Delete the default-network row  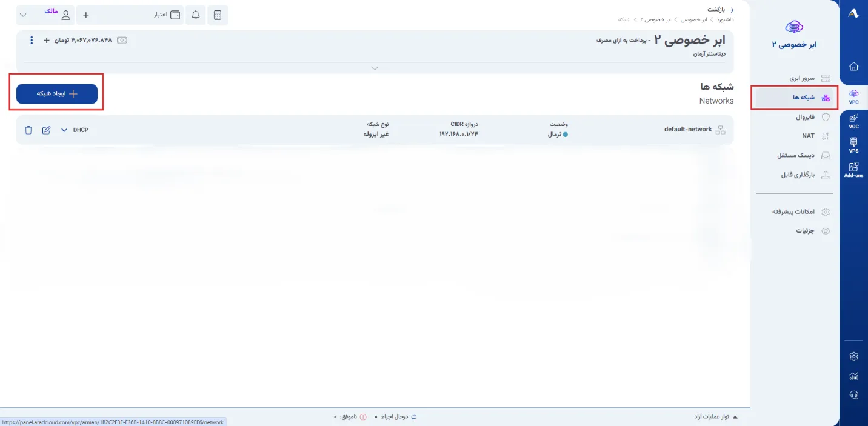click(28, 130)
